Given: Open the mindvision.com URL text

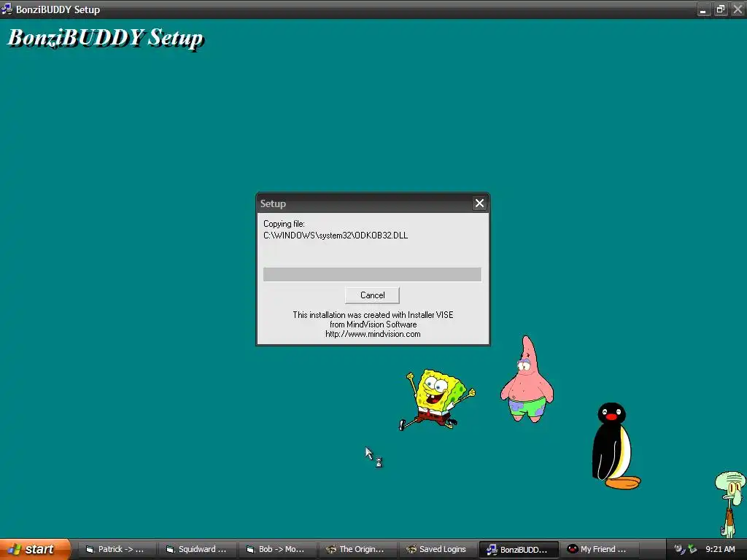Looking at the screenshot, I should [x=373, y=334].
